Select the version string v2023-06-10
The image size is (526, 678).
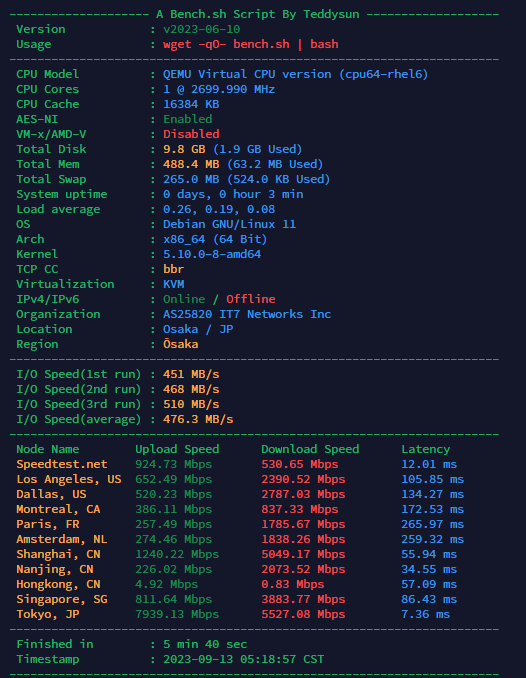pyautogui.click(x=202, y=29)
